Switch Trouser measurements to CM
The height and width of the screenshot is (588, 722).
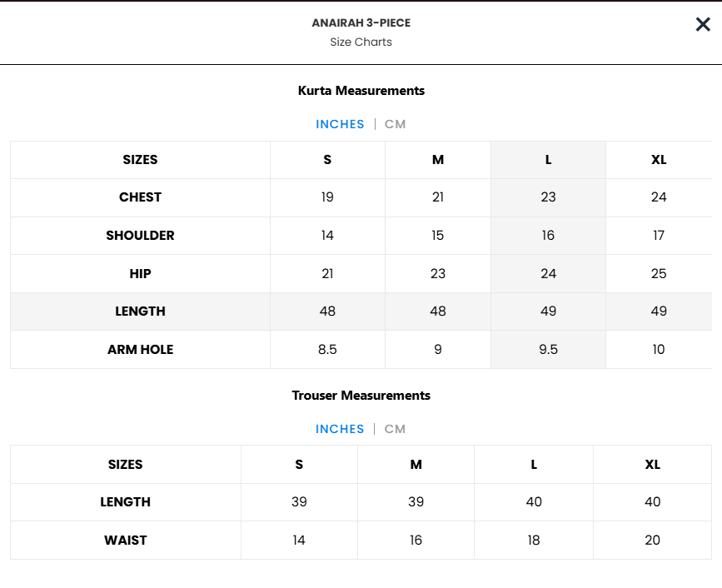click(x=395, y=429)
